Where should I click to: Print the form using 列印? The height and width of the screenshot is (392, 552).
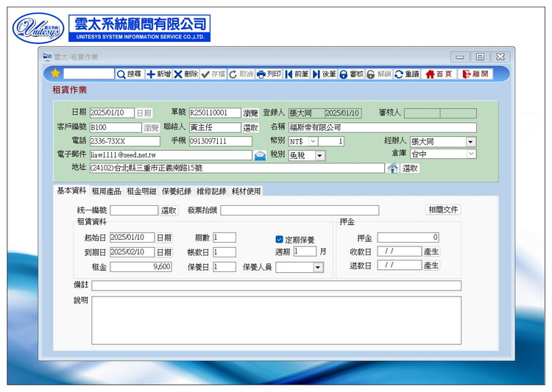269,74
